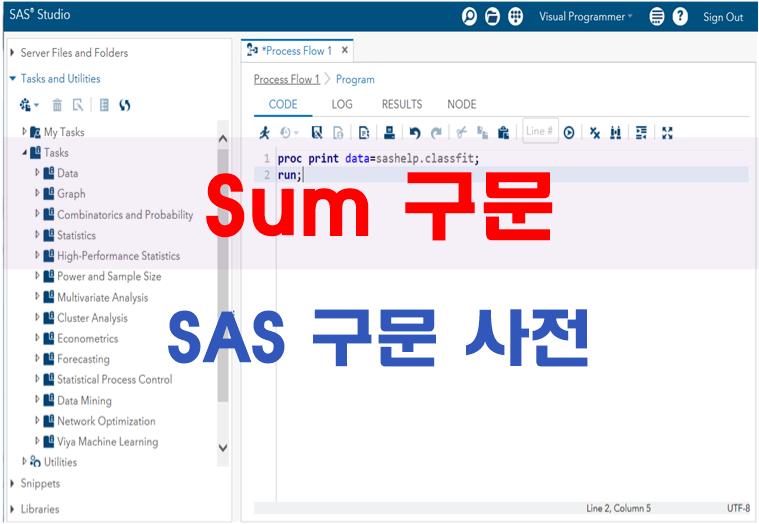The width and height of the screenshot is (759, 524).
Task: Expand the Data task category
Action: point(37,173)
